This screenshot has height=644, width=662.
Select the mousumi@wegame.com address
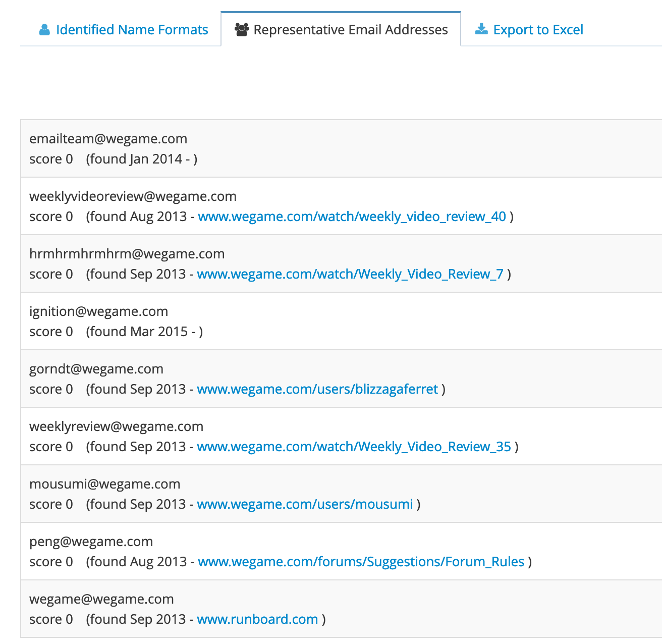coord(105,484)
